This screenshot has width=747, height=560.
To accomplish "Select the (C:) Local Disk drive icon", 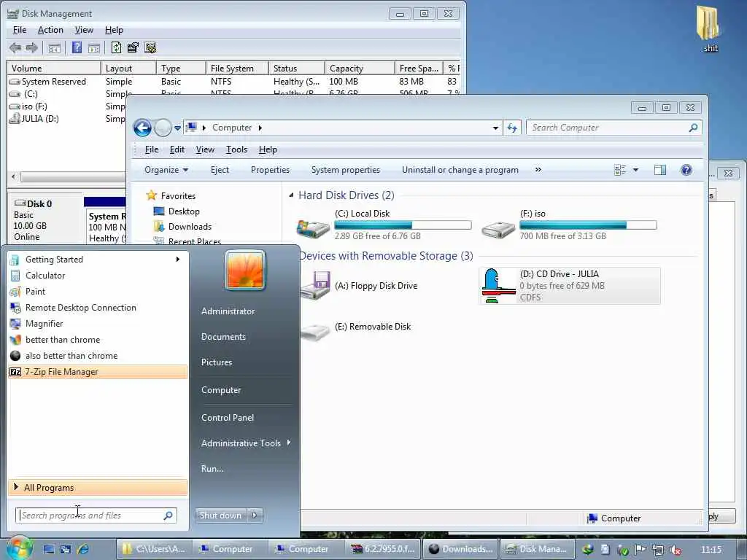I will (312, 228).
